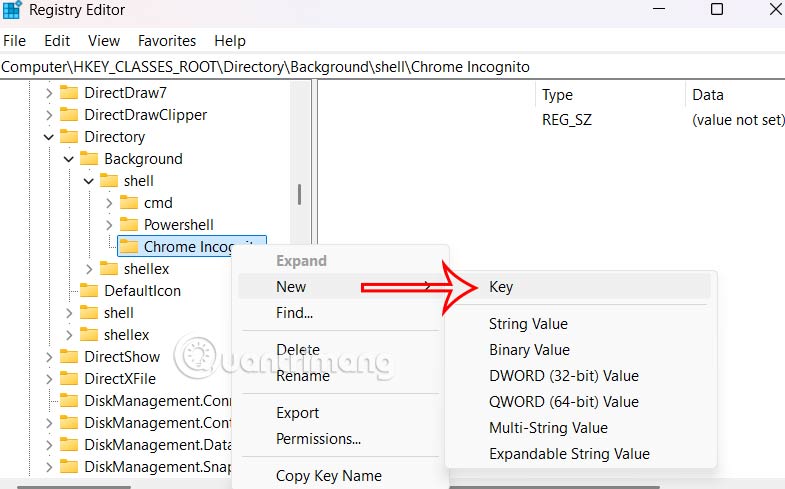Click the Directory folder icon
The image size is (785, 489).
click(x=69, y=137)
